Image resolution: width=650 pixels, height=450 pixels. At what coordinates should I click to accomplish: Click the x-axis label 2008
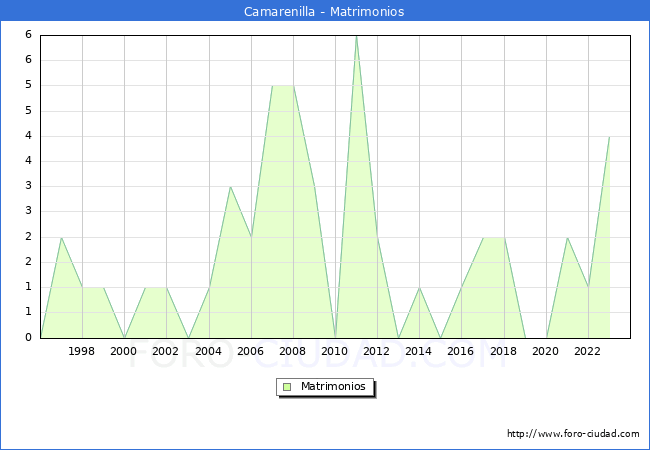coord(292,351)
